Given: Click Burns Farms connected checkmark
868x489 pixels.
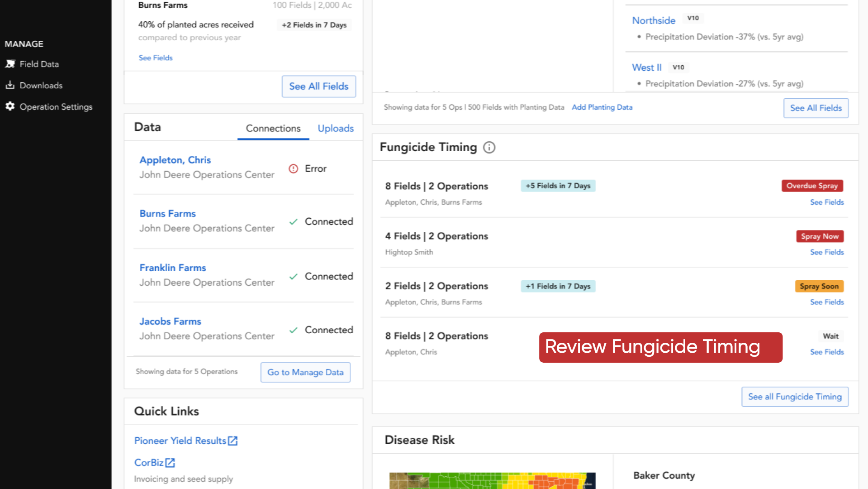Looking at the screenshot, I should tap(294, 222).
